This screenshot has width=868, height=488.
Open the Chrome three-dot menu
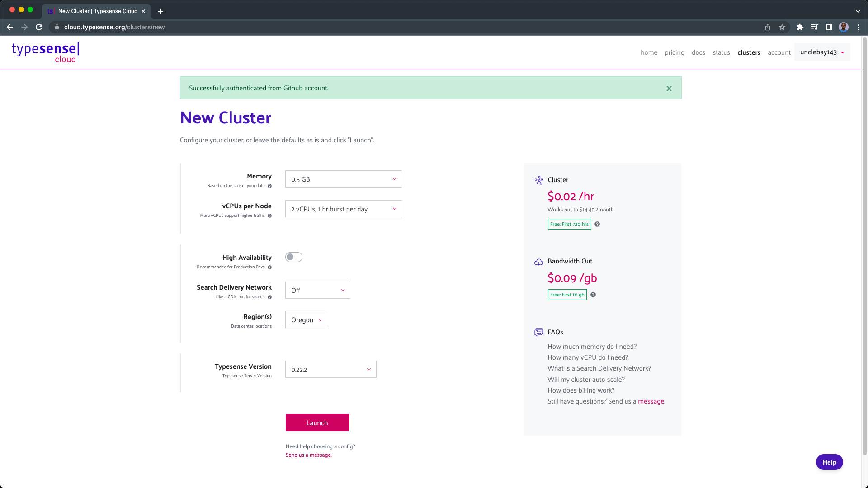click(858, 27)
